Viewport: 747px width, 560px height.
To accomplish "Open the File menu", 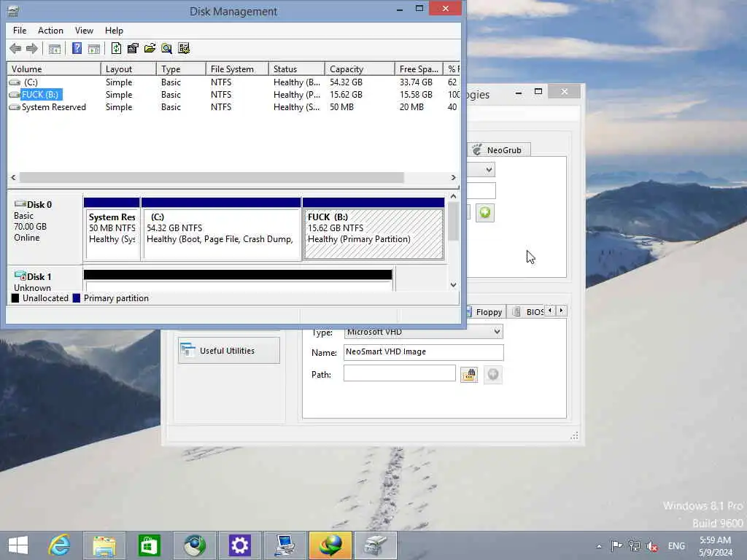I will (20, 31).
